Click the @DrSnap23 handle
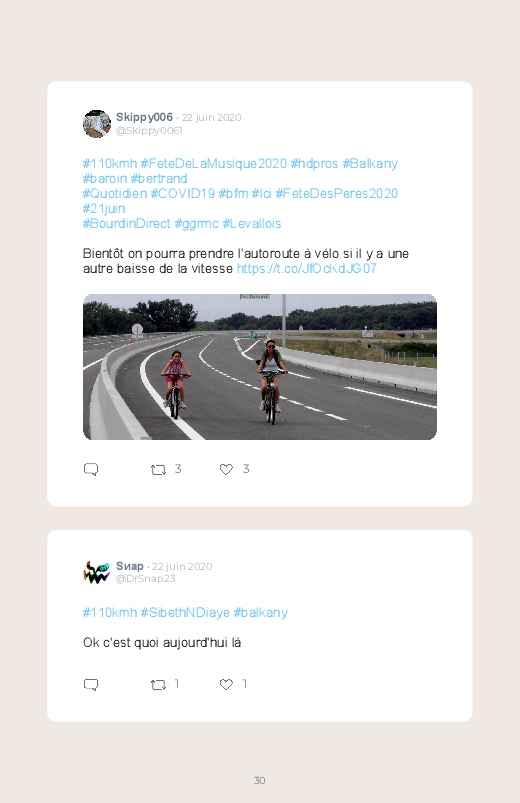The height and width of the screenshot is (803, 520). 145,579
